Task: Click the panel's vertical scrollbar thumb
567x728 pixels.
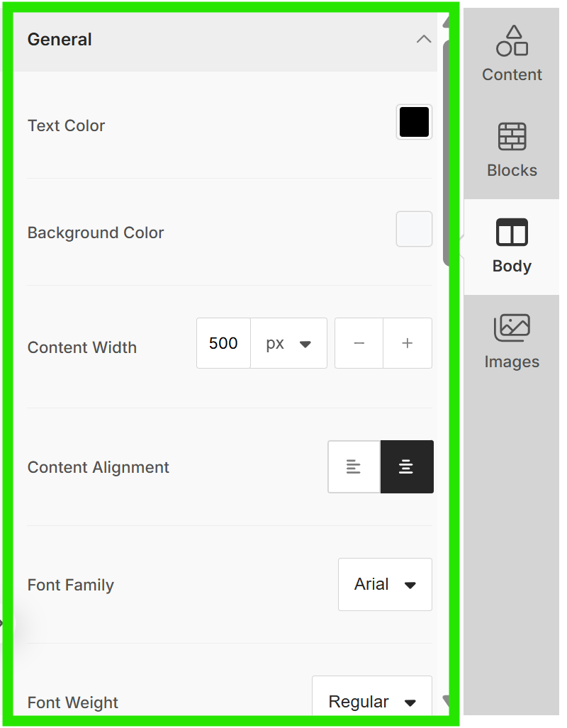Action: pos(446,153)
